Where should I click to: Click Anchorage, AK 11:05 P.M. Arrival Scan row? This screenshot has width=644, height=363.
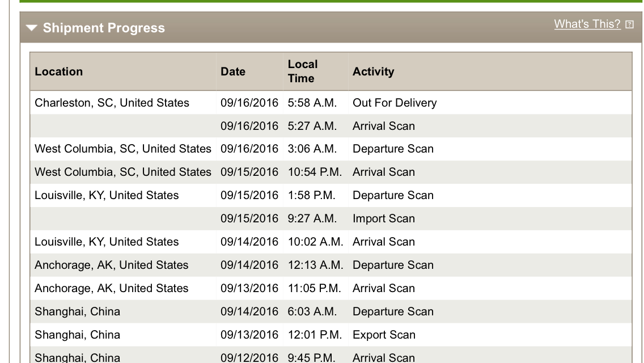(x=331, y=288)
